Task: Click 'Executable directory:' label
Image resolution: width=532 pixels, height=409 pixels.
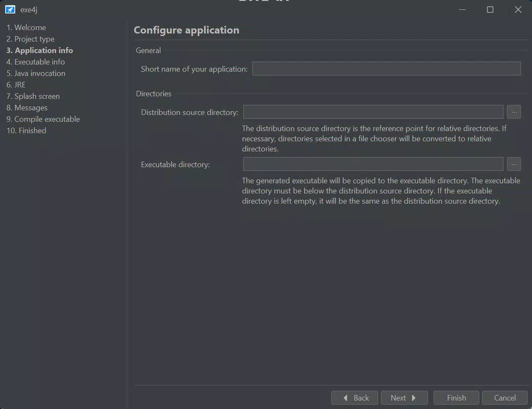Action: coord(175,165)
